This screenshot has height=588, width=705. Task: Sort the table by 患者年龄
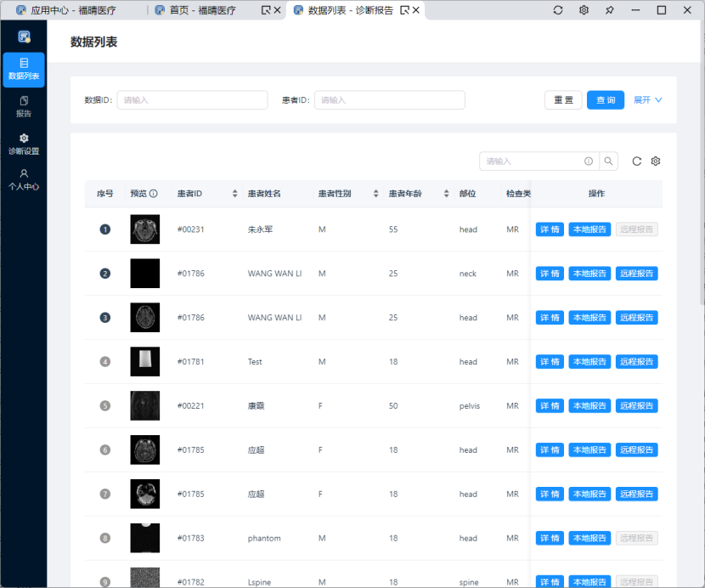coord(446,194)
